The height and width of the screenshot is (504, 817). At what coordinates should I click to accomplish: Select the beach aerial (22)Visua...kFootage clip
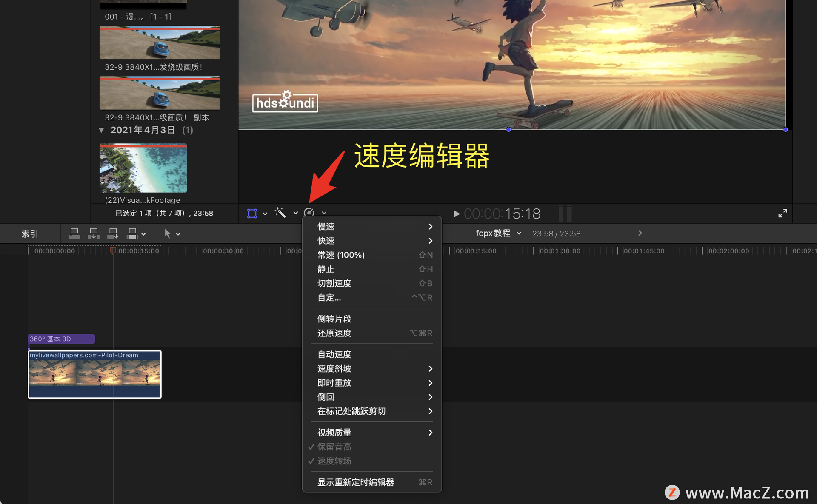click(143, 168)
